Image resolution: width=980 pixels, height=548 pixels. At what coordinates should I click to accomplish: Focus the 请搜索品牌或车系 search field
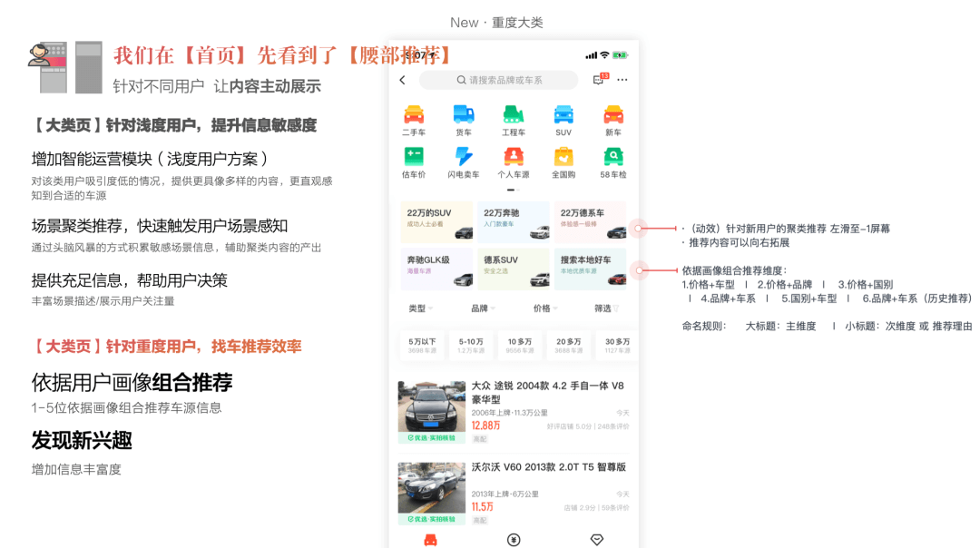click(x=498, y=80)
